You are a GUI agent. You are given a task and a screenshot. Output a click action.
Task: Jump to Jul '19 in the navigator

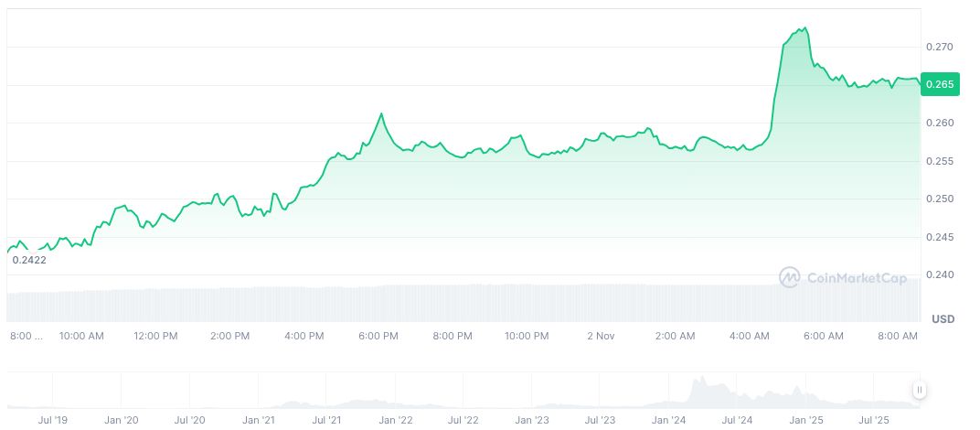pos(51,420)
